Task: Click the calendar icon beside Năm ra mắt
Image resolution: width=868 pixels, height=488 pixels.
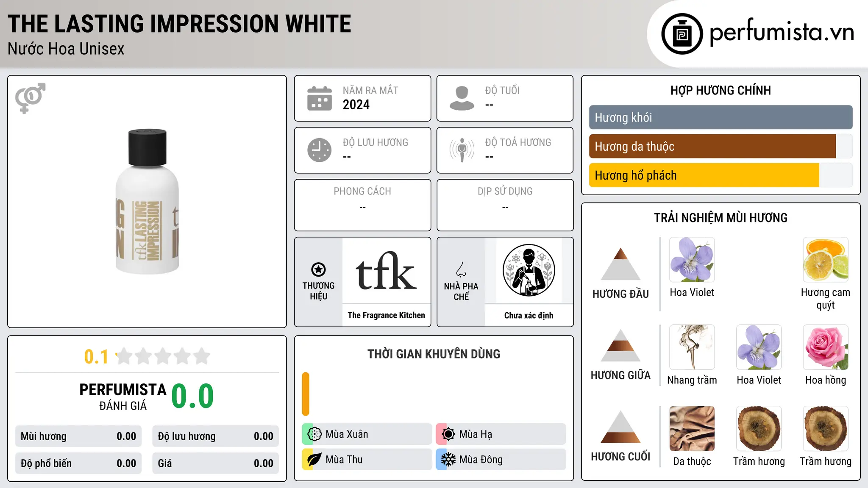Action: tap(320, 98)
